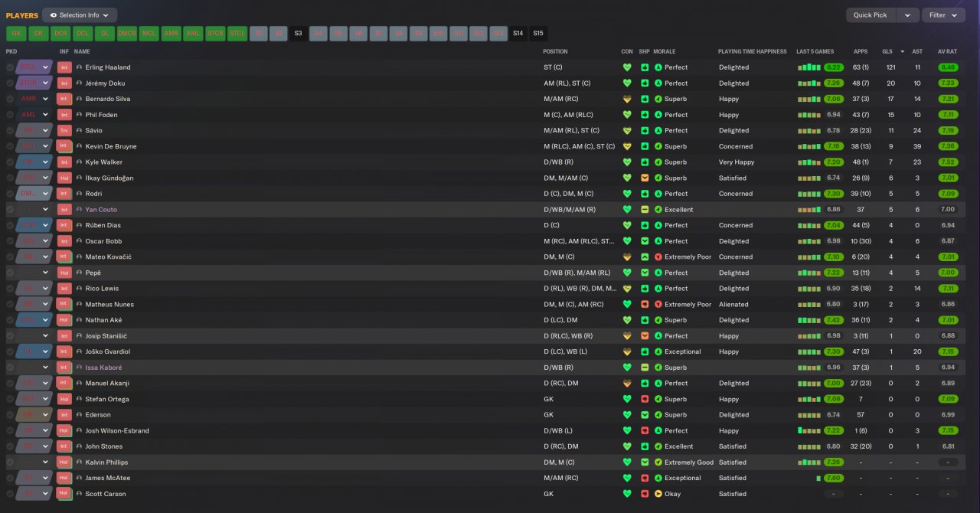Click Joško Gvardiol's orange condition heart
980x513 pixels.
[627, 351]
